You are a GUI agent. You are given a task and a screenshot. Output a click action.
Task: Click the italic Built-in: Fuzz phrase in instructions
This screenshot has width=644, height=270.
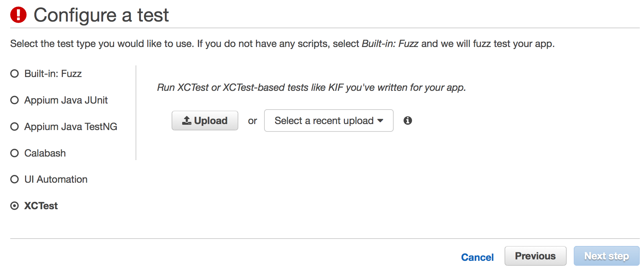click(x=390, y=43)
